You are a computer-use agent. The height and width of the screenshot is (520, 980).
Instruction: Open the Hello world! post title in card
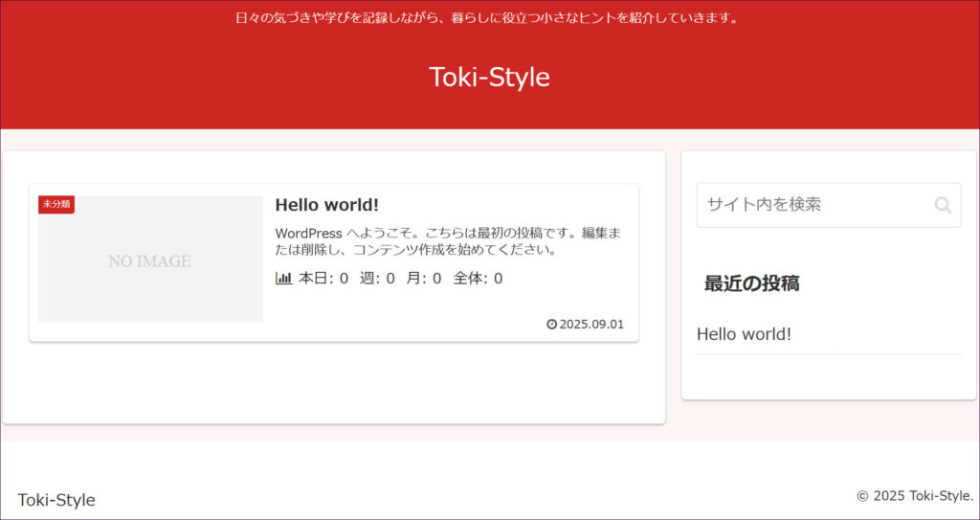click(326, 205)
